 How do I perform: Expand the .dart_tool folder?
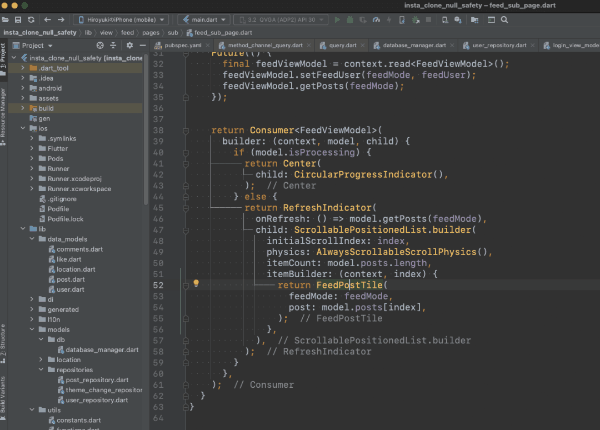tap(23, 68)
